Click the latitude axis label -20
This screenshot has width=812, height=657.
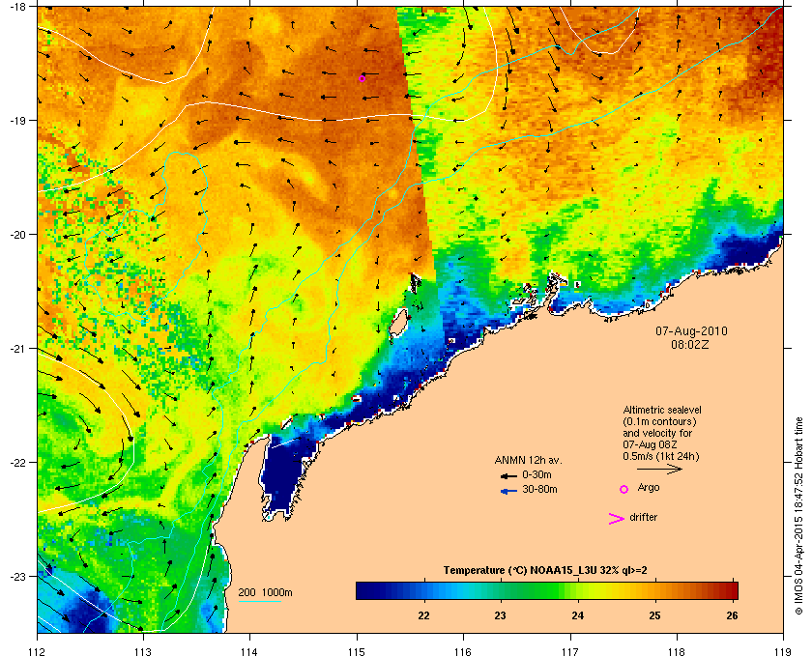coord(17,235)
